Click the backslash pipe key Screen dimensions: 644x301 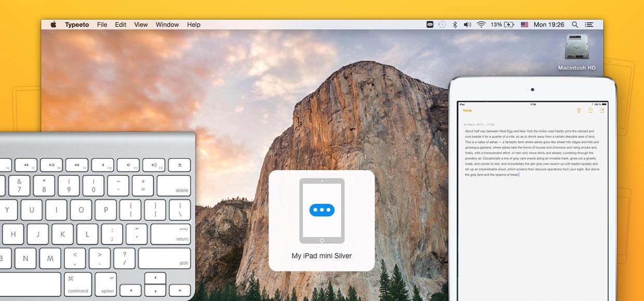coord(180,210)
